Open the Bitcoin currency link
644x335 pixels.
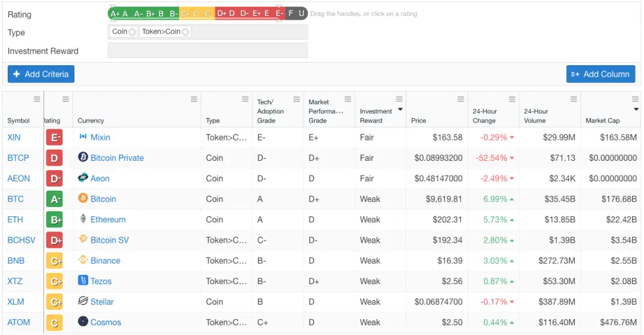click(x=103, y=199)
